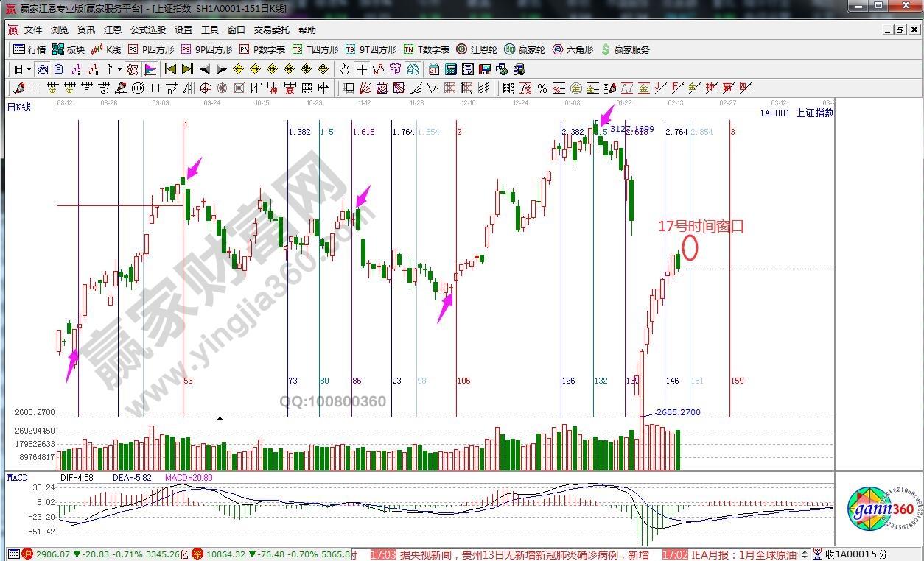The image size is (924, 561).
Task: Toggle the crosshair cursor tool
Action: [362, 70]
